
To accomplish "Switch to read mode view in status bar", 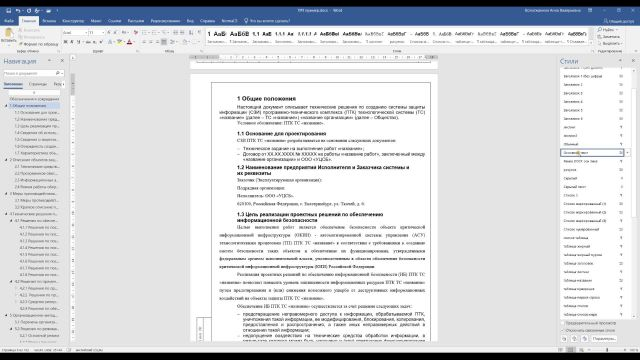I will (561, 350).
